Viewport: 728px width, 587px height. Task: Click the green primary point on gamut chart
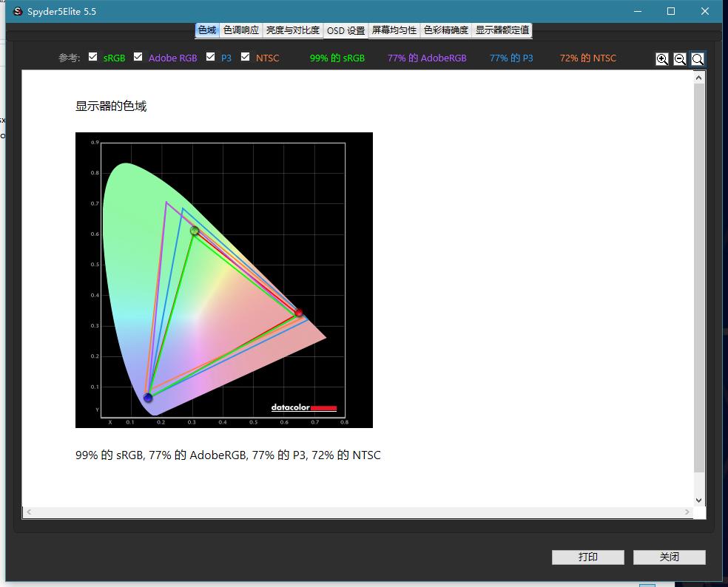tap(195, 231)
